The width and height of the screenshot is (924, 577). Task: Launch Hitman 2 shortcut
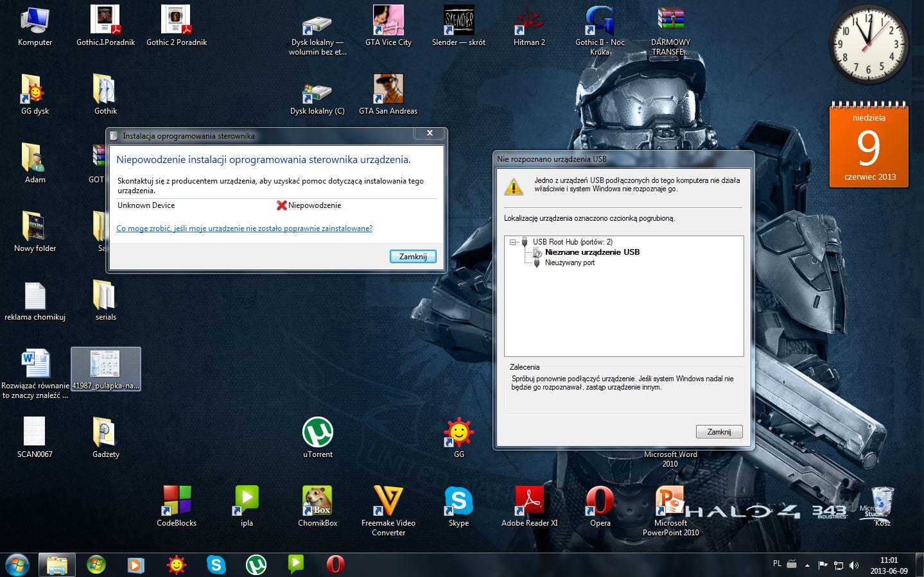point(529,26)
